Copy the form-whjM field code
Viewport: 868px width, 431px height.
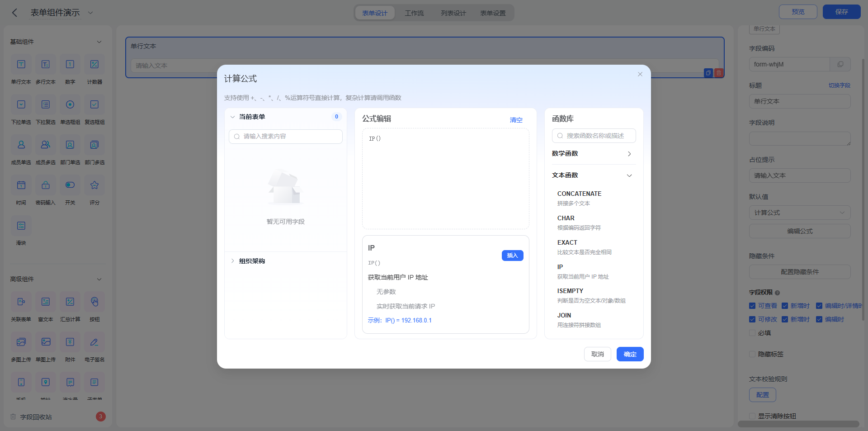tap(840, 64)
